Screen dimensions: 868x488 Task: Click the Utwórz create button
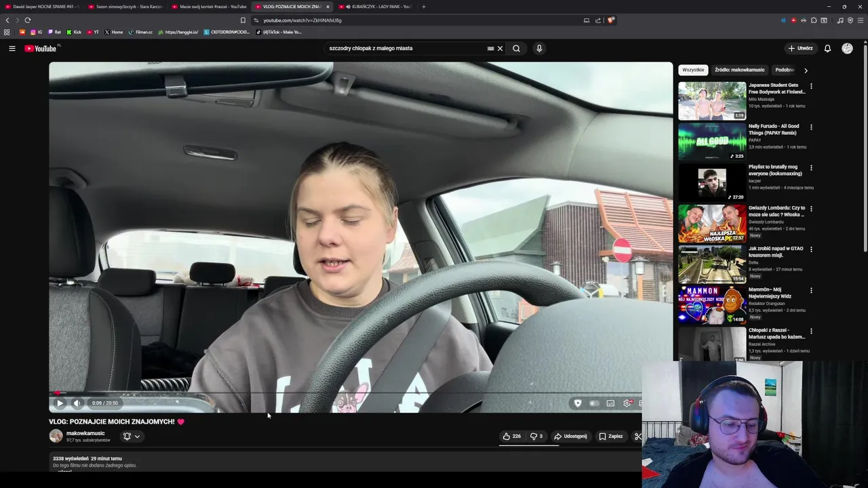tap(800, 48)
